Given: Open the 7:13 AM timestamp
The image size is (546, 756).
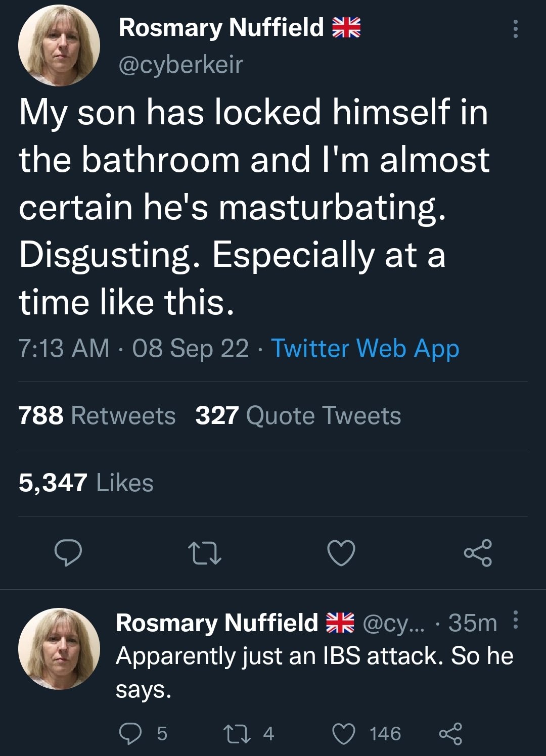Looking at the screenshot, I should click(x=64, y=348).
